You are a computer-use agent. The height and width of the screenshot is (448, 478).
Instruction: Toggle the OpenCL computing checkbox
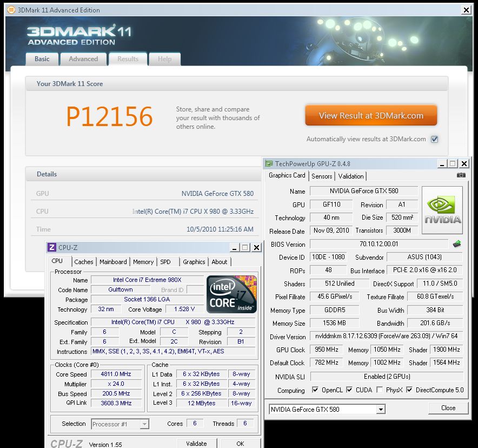click(x=315, y=390)
